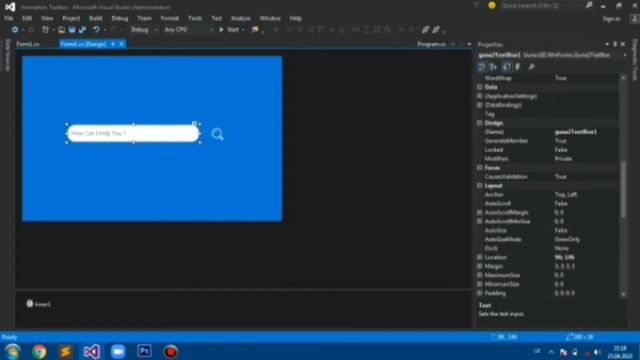Open the Analyze menu
The height and width of the screenshot is (360, 640).
[240, 18]
